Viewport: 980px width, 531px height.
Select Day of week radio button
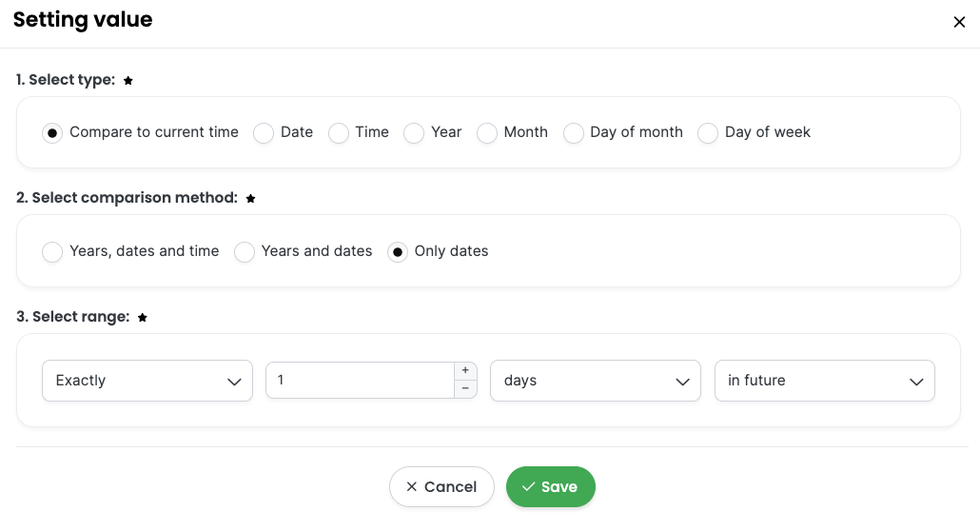[708, 132]
